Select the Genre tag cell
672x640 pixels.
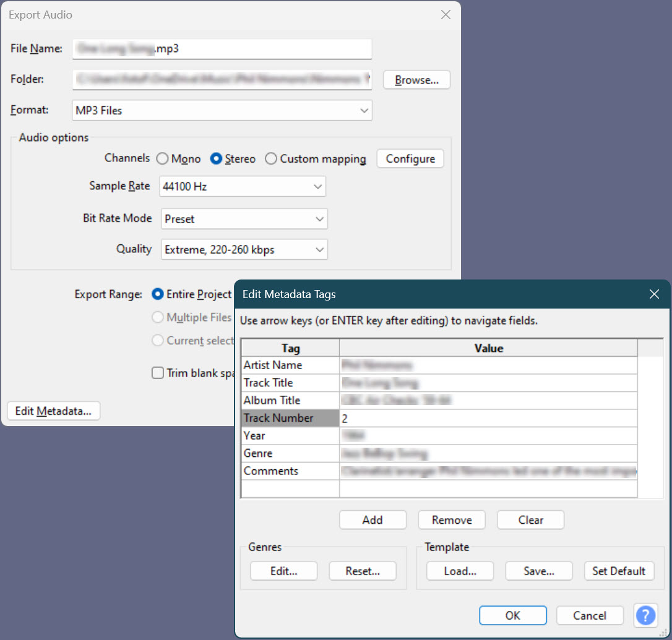point(290,453)
